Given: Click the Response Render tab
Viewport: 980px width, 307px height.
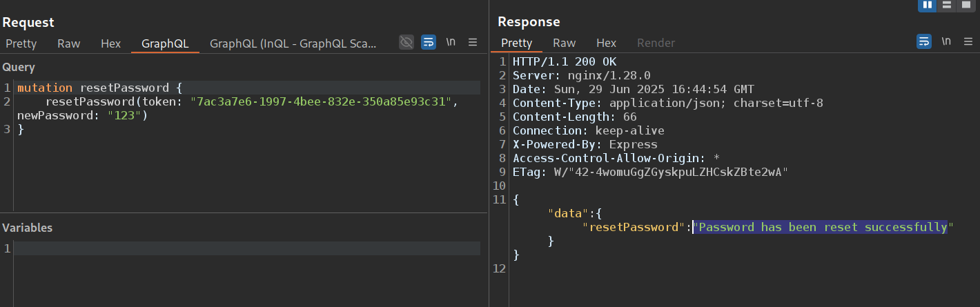Looking at the screenshot, I should coord(656,43).
